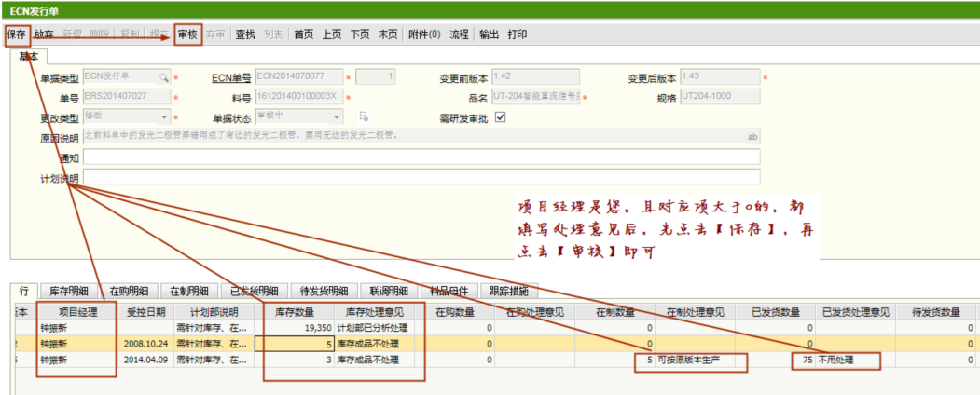Open the 在制明细 tab
Screen dimensions: 980x395
tap(189, 291)
